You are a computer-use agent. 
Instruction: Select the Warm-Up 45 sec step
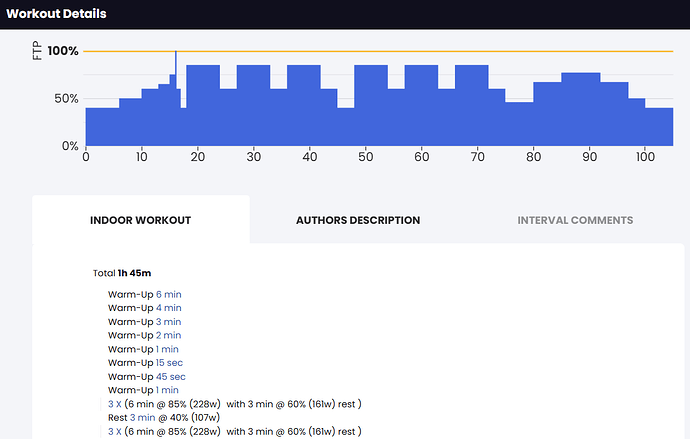coord(146,376)
